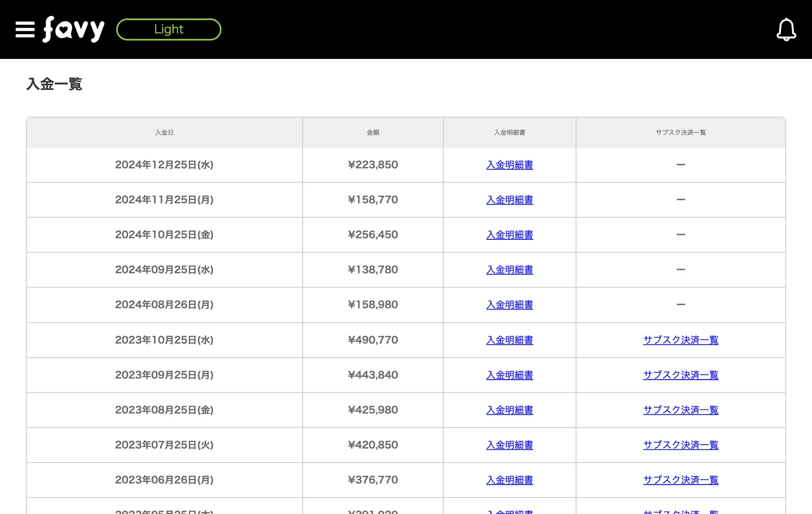
Task: Click the 入金日 column header
Action: coord(164,133)
